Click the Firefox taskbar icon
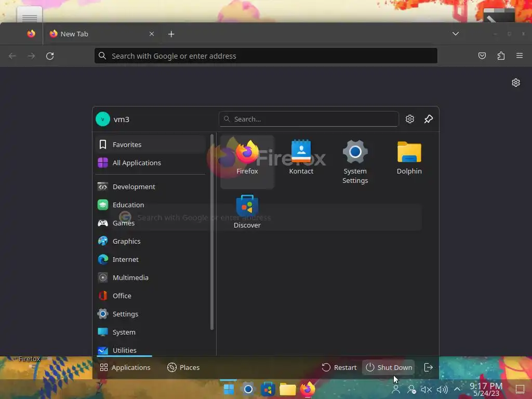532x399 pixels. (x=308, y=390)
